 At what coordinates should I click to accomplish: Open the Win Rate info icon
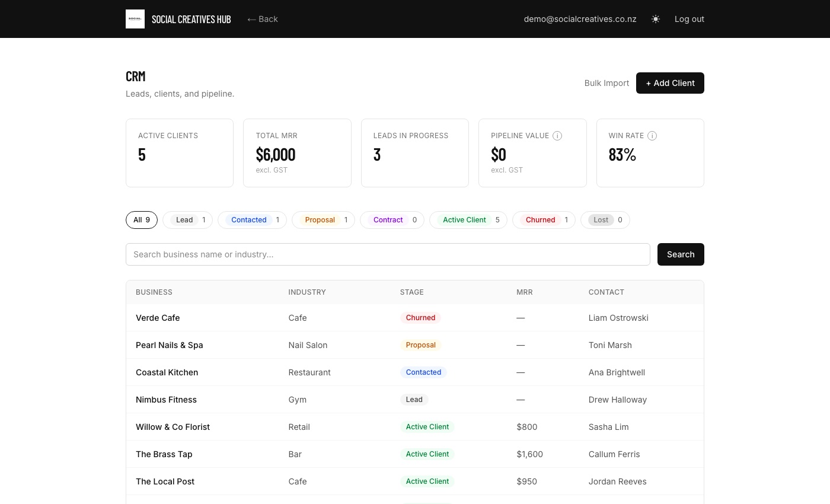tap(652, 136)
